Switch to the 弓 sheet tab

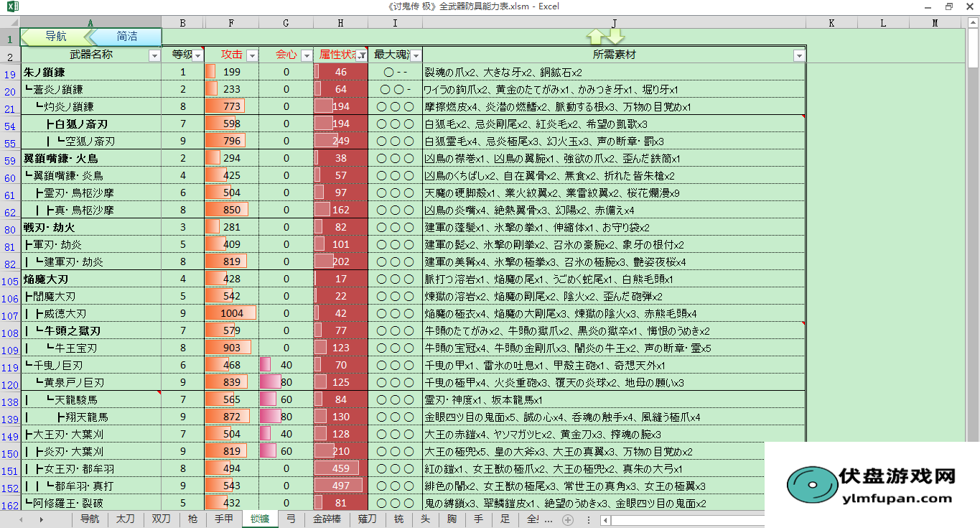point(291,519)
